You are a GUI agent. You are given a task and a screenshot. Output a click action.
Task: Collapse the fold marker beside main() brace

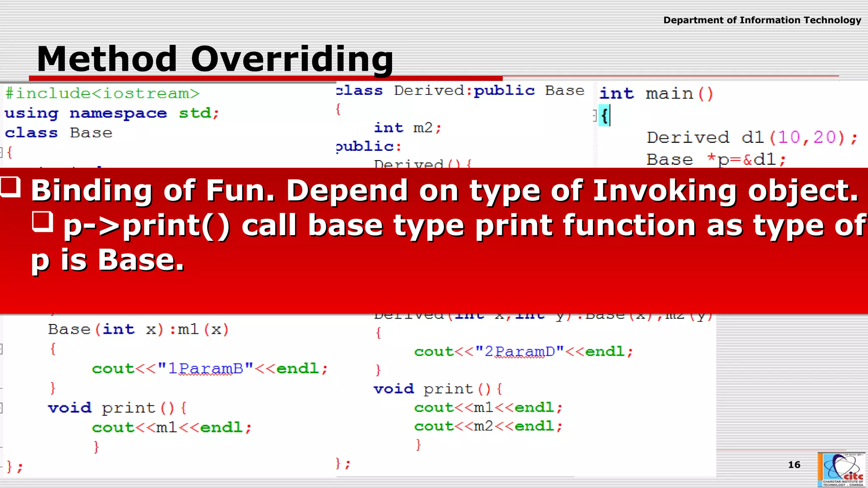[x=595, y=115]
